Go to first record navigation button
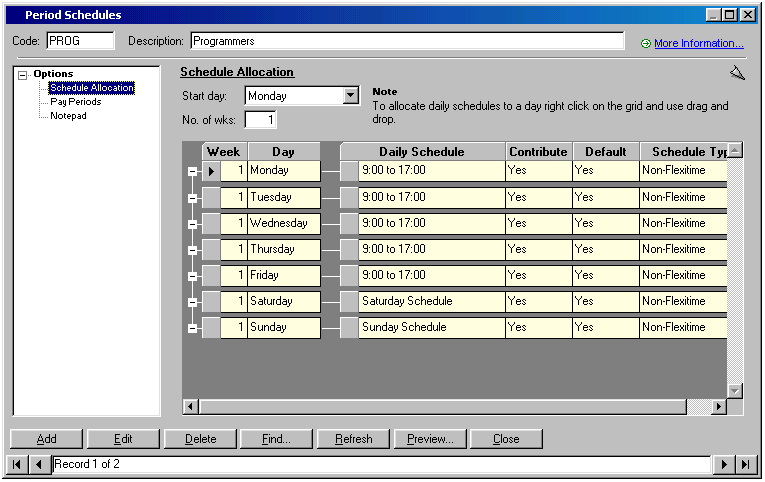The image size is (765, 482). [17, 464]
